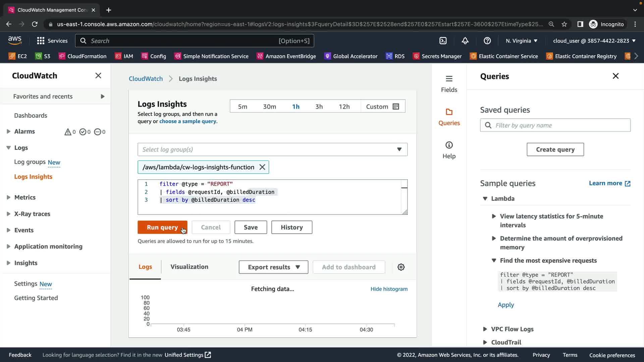Open the Help side panel

(449, 150)
